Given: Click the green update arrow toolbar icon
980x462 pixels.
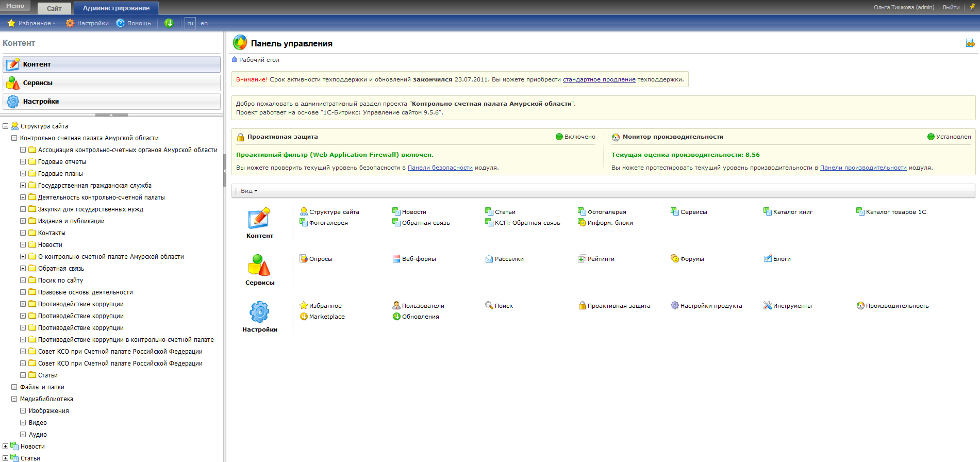Looking at the screenshot, I should coord(169,23).
